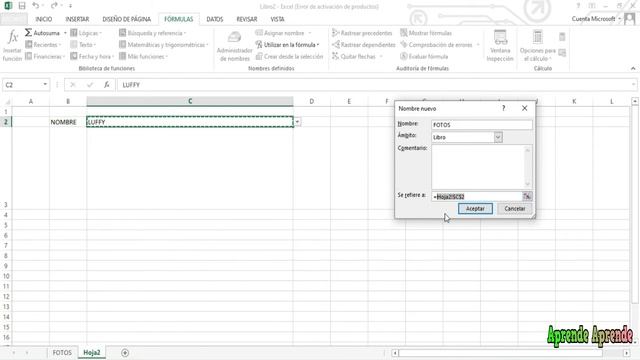Image resolution: width=640 pixels, height=360 pixels.
Task: Open the INSERTAR tab
Action: (x=77, y=19)
